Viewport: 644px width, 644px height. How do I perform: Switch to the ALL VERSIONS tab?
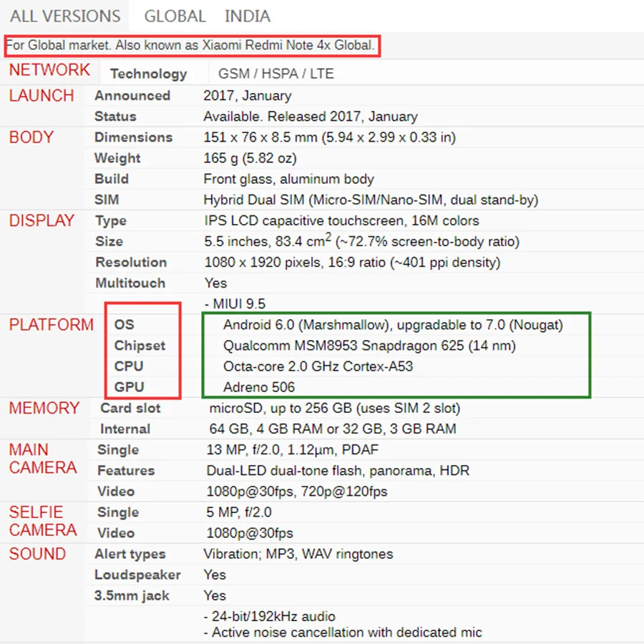pyautogui.click(x=65, y=16)
